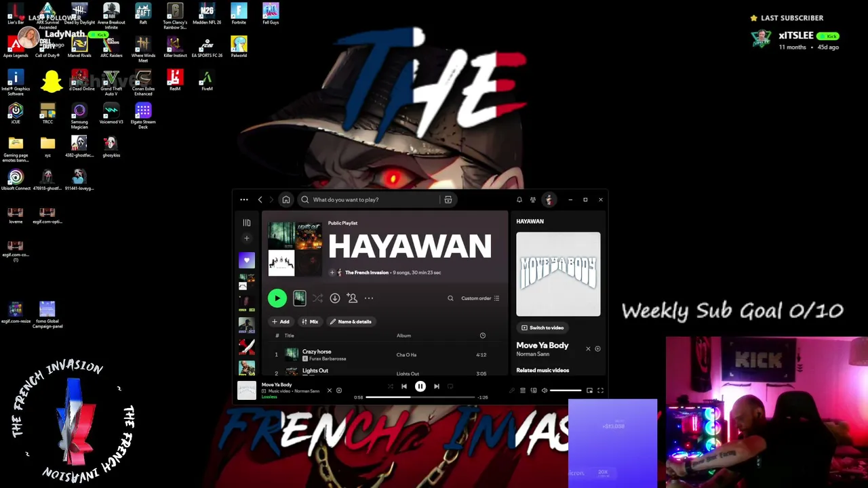Select Grand Theft Auto V shortcut

[111, 82]
